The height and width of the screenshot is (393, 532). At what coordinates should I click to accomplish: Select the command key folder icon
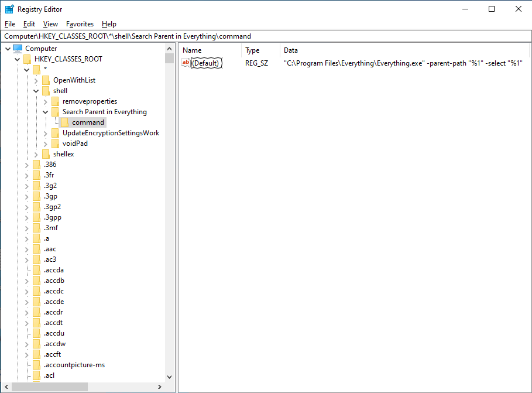tap(64, 122)
